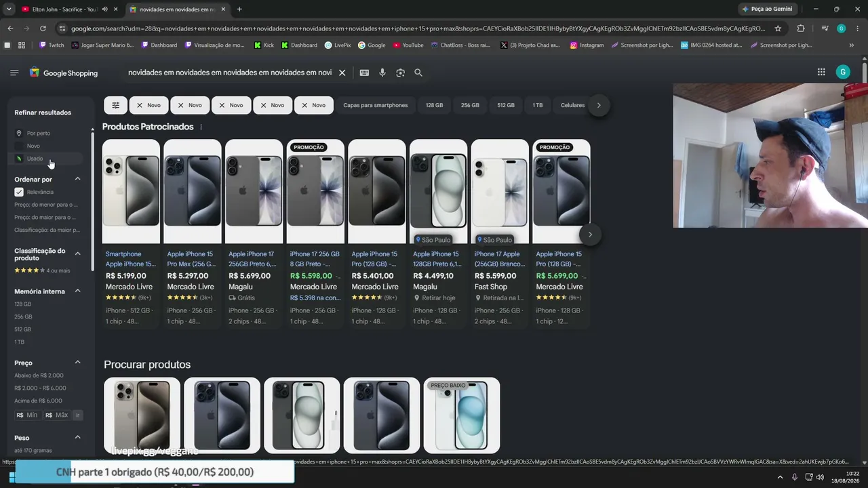The width and height of the screenshot is (868, 488).
Task: Show more filter chips with the arrow
Action: (599, 105)
